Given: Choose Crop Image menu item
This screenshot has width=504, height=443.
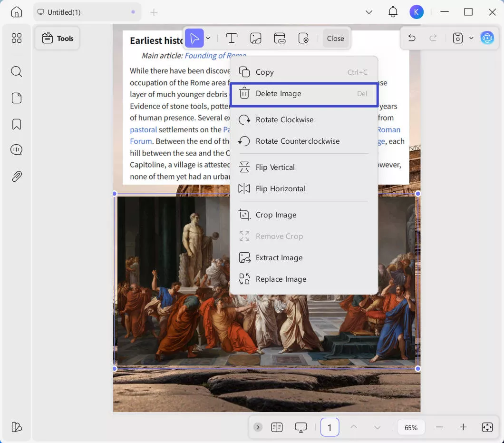Looking at the screenshot, I should click(x=304, y=215).
